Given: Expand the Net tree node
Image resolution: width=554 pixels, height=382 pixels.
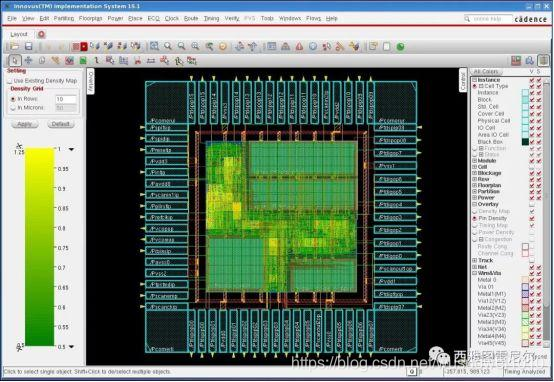Looking at the screenshot, I should [x=475, y=267].
